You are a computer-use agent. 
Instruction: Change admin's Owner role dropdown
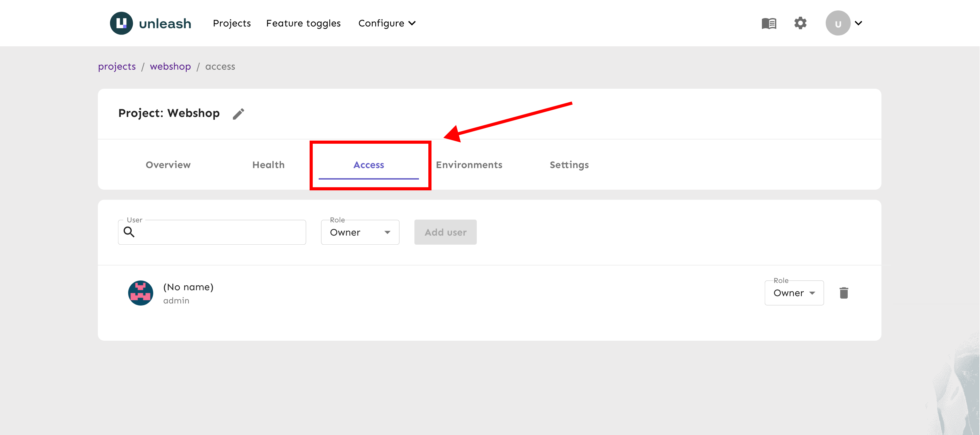794,293
